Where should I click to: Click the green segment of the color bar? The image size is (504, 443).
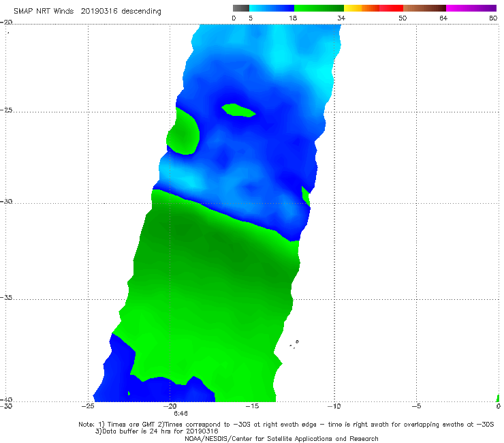coord(319,8)
